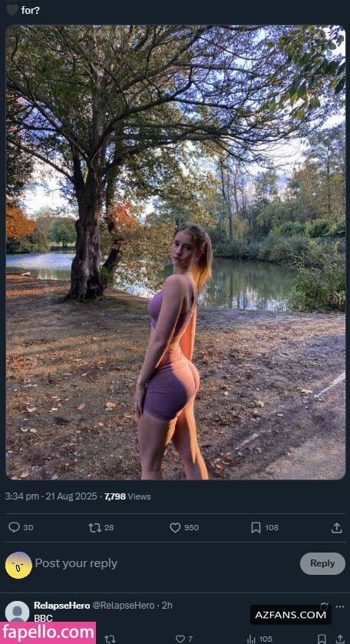The height and width of the screenshot is (644, 350).
Task: Open the yellow profile avatar beside reply box
Action: pos(18,565)
